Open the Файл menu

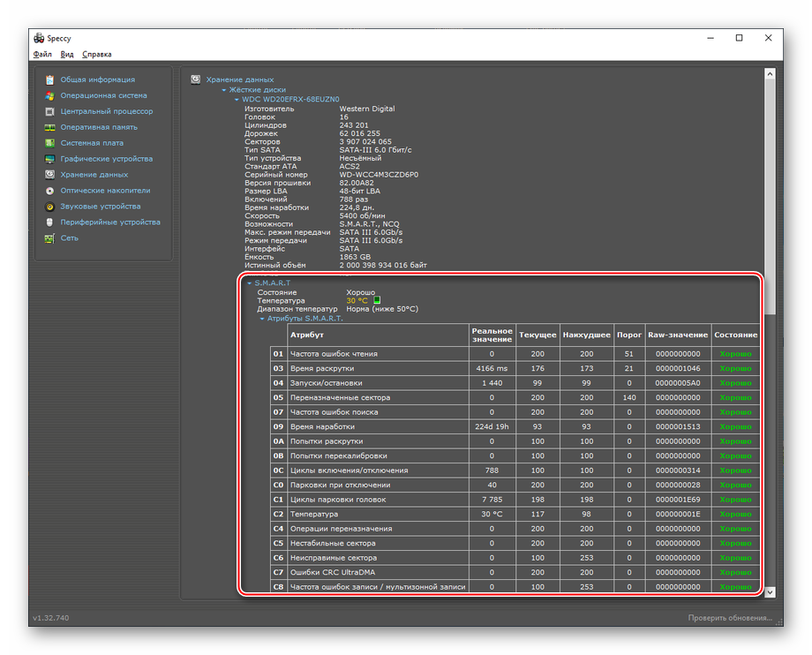click(x=42, y=54)
